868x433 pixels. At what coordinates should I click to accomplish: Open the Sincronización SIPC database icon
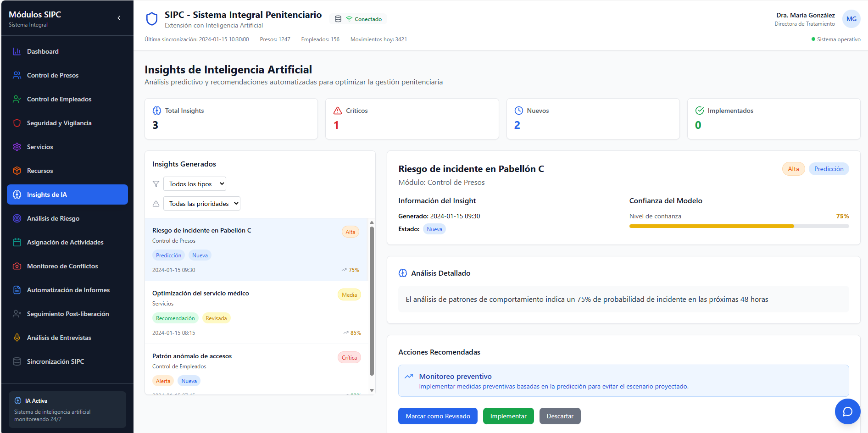[x=17, y=361]
